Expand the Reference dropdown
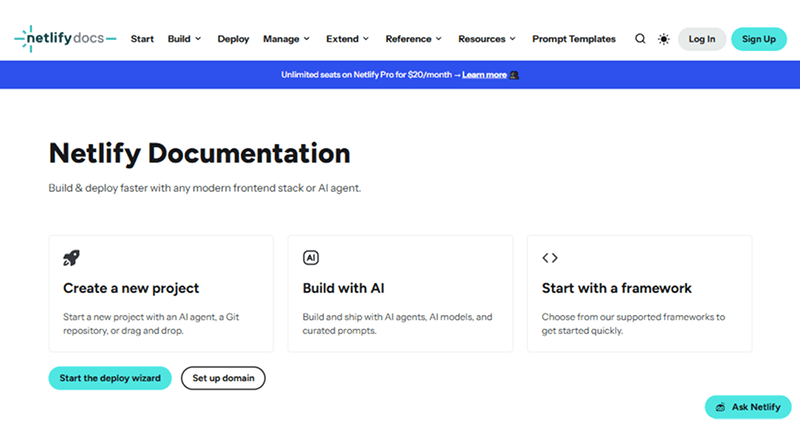800x445 pixels. pyautogui.click(x=413, y=39)
